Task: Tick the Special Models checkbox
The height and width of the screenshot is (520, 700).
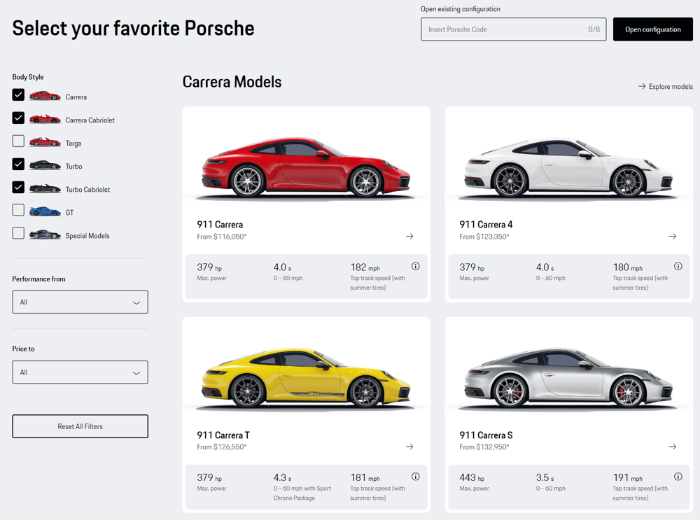Action: tap(18, 233)
